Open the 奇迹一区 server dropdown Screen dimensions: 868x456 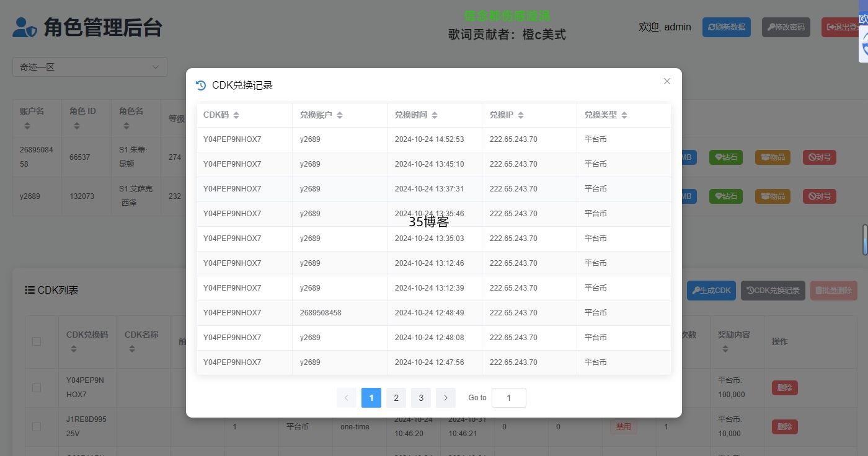coord(90,66)
